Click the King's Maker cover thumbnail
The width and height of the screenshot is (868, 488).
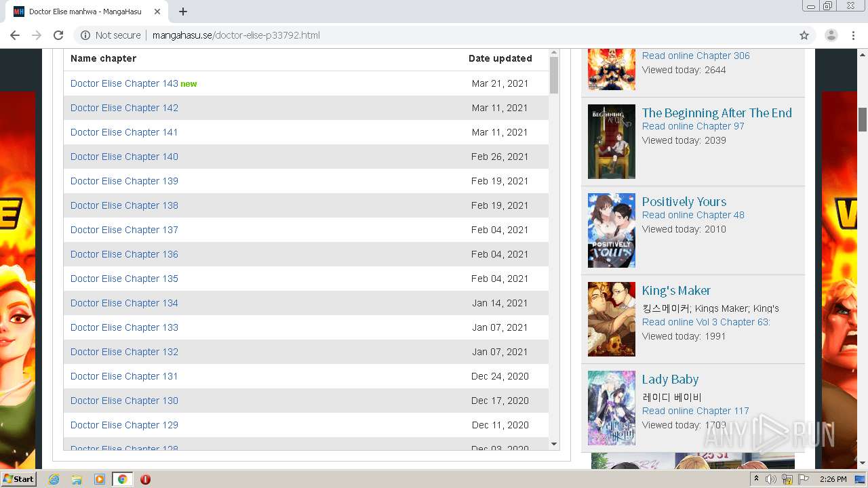[x=612, y=319]
